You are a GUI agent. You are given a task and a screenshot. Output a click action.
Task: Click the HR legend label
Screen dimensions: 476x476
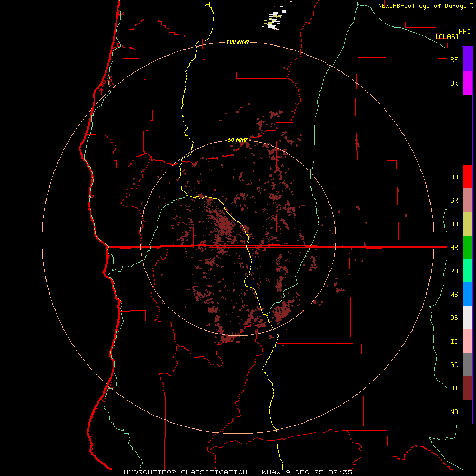[454, 248]
